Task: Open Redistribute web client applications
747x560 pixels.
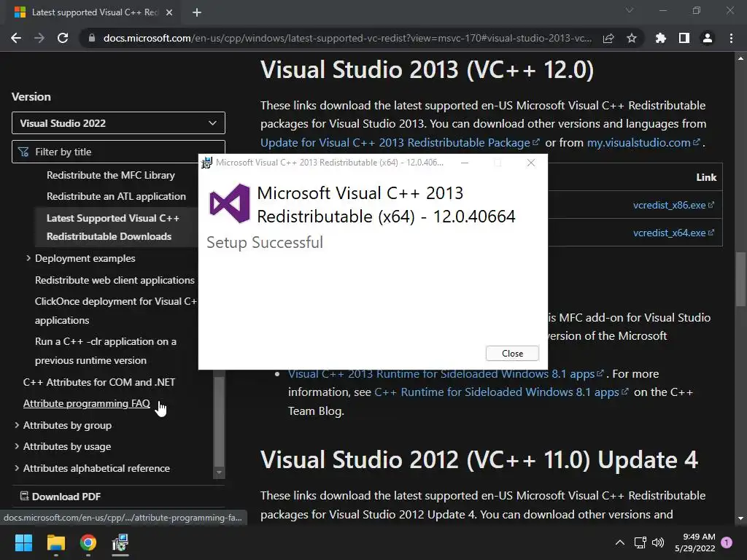Action: (x=115, y=280)
